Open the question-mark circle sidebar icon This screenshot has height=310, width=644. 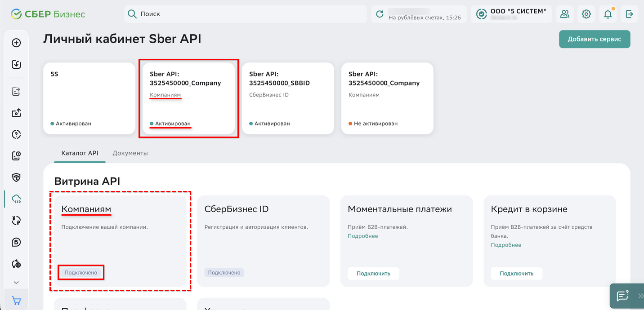point(16,134)
